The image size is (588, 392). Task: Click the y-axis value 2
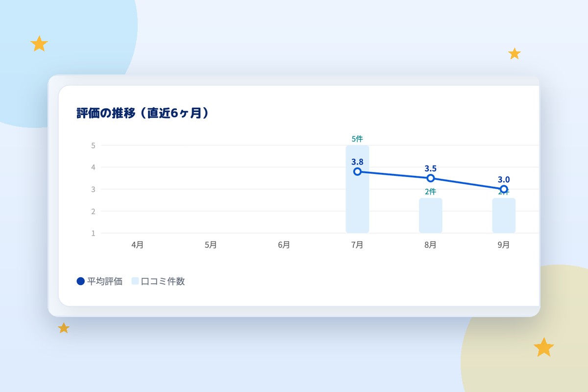click(93, 211)
